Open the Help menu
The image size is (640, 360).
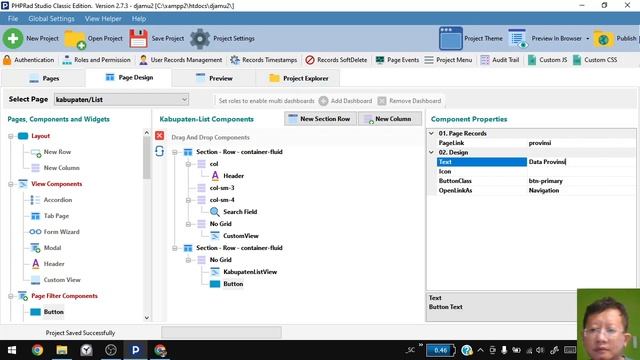pyautogui.click(x=139, y=19)
